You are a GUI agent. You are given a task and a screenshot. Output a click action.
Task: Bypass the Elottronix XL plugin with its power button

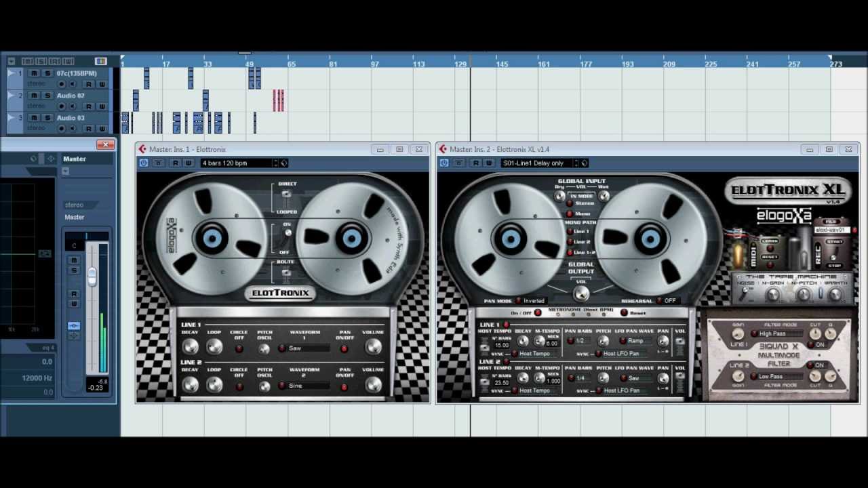pyautogui.click(x=444, y=163)
